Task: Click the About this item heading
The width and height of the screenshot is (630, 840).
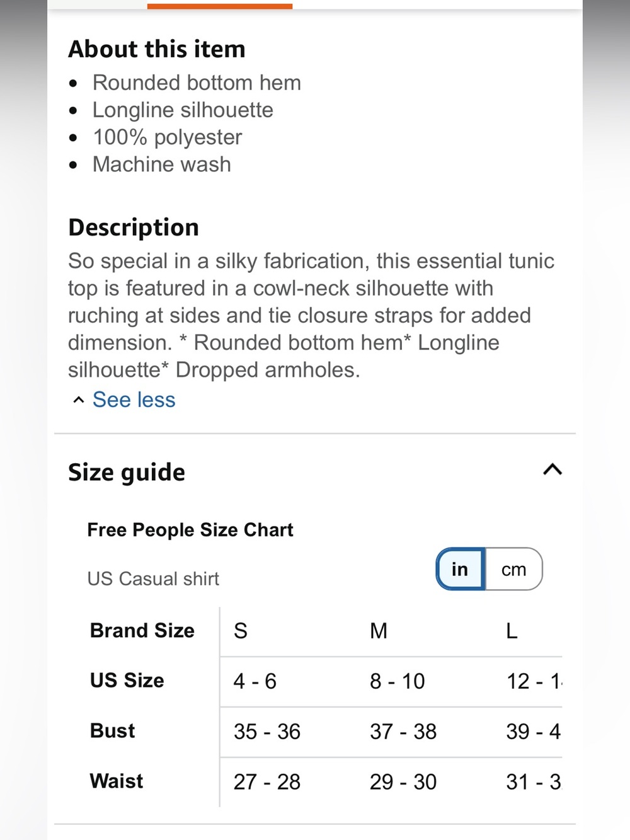Action: 157,49
